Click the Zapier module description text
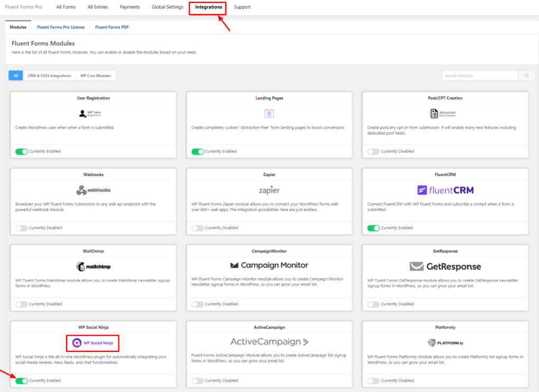Screen dimensions: 539x392 265,207
